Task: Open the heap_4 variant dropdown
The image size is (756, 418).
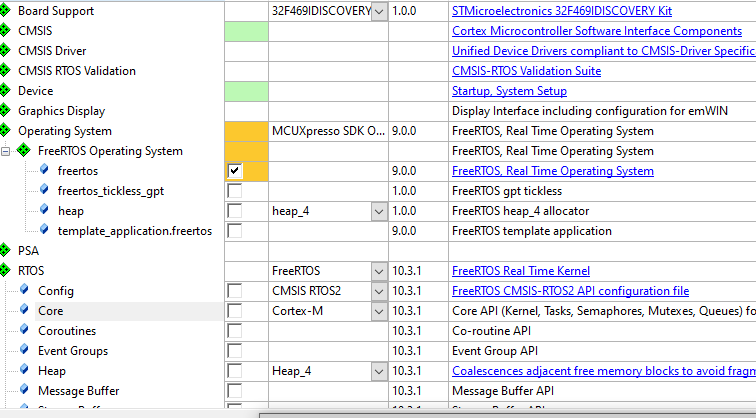Action: [x=379, y=211]
